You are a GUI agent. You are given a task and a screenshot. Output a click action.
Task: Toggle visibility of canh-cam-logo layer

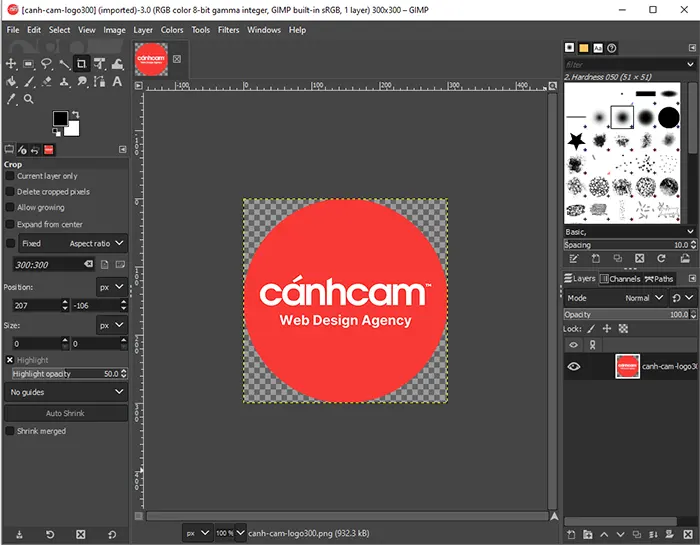coord(574,366)
